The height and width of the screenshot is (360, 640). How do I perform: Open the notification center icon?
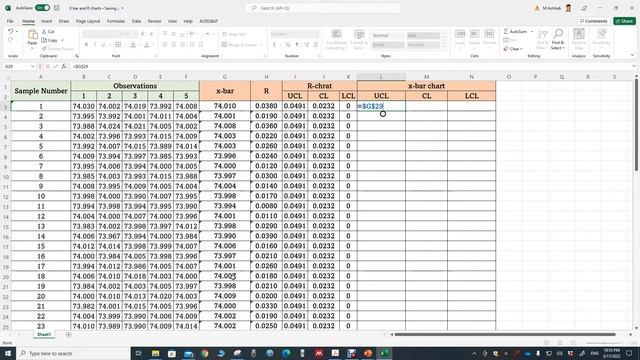(629, 353)
